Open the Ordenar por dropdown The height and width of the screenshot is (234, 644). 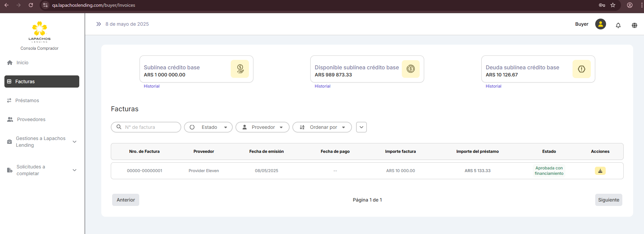[322, 127]
